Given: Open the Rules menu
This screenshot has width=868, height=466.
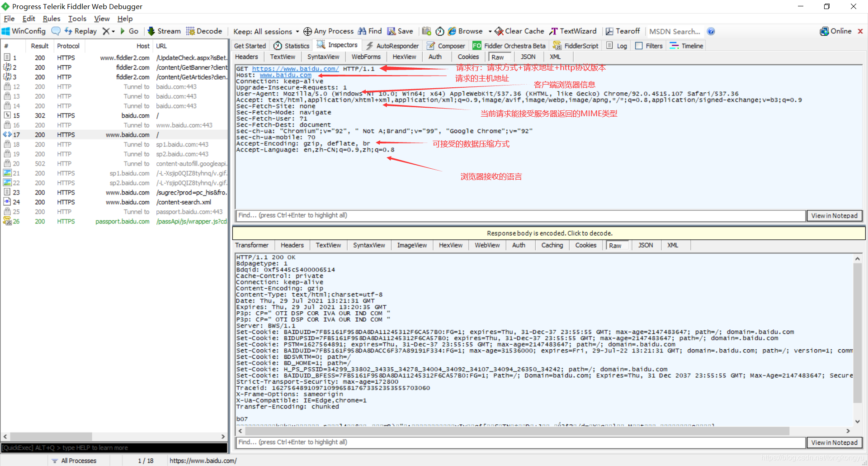Looking at the screenshot, I should pos(52,19).
